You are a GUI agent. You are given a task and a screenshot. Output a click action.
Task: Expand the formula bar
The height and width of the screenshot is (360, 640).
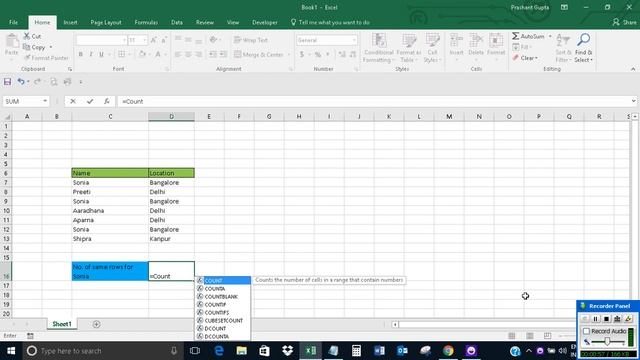point(633,101)
